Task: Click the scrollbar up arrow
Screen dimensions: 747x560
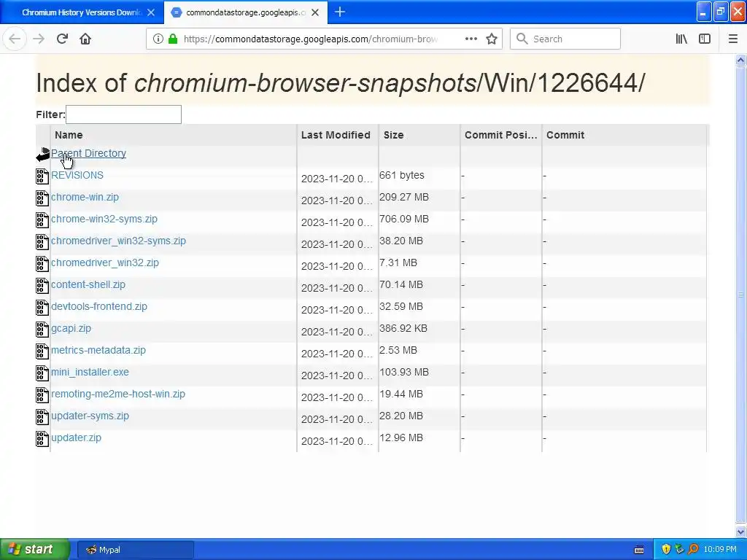Action: click(x=740, y=60)
